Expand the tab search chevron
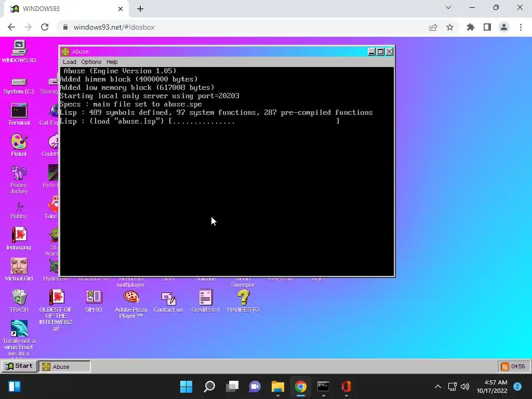This screenshot has height=399, width=532. point(448,7)
